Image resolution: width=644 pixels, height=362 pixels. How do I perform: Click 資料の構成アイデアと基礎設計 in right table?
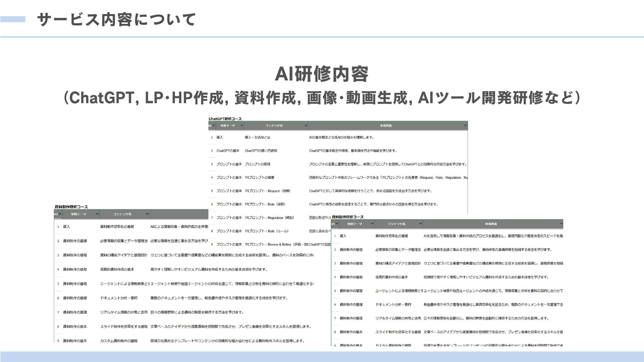tap(398, 263)
